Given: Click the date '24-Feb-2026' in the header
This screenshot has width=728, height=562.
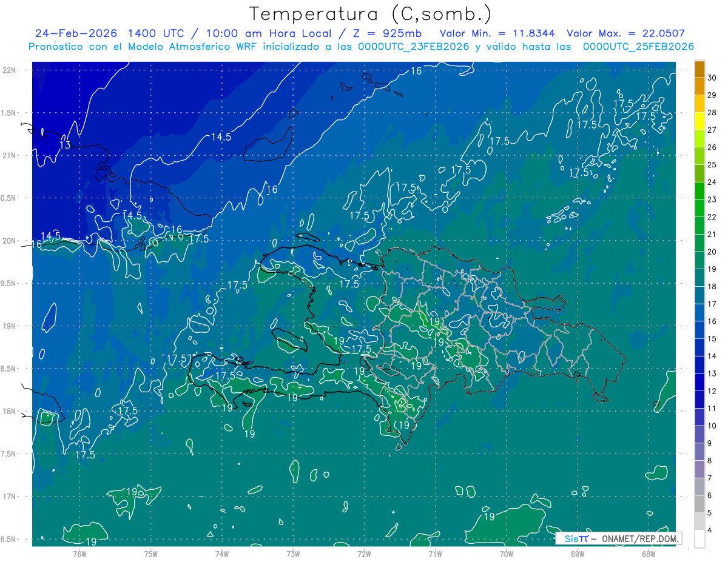Looking at the screenshot, I should pyautogui.click(x=76, y=34).
